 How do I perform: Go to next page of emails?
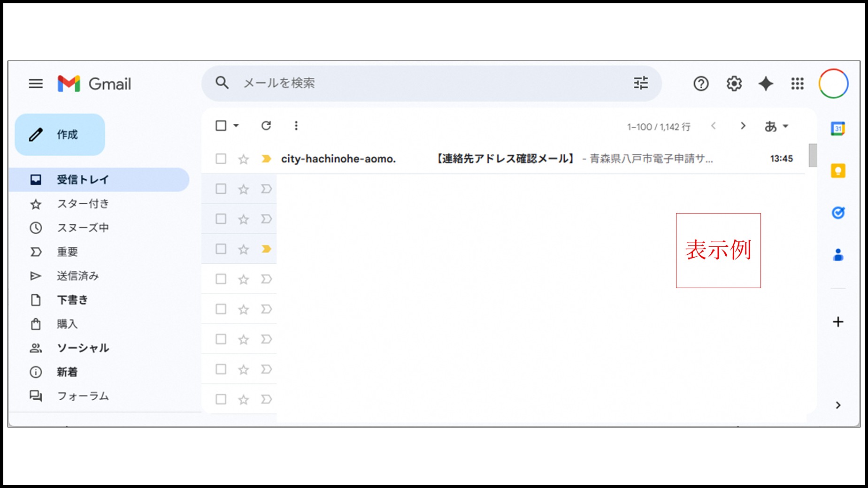coord(743,126)
